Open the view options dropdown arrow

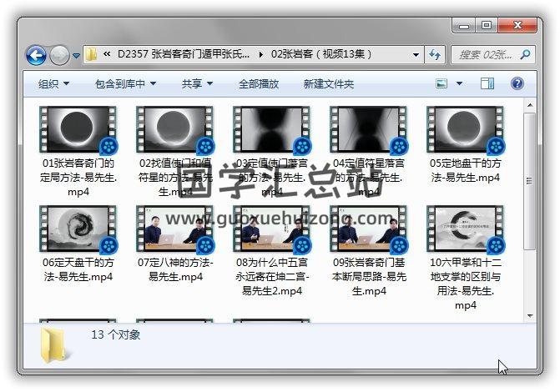point(460,83)
